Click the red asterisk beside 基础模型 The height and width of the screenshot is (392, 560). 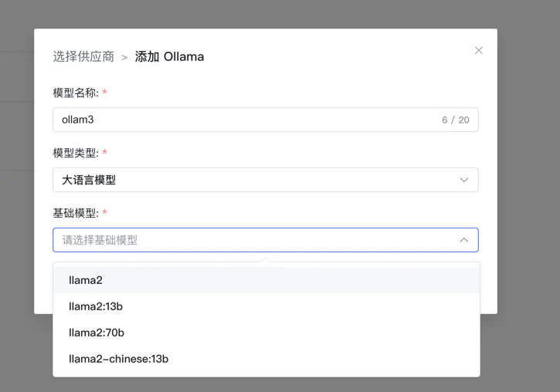click(105, 213)
